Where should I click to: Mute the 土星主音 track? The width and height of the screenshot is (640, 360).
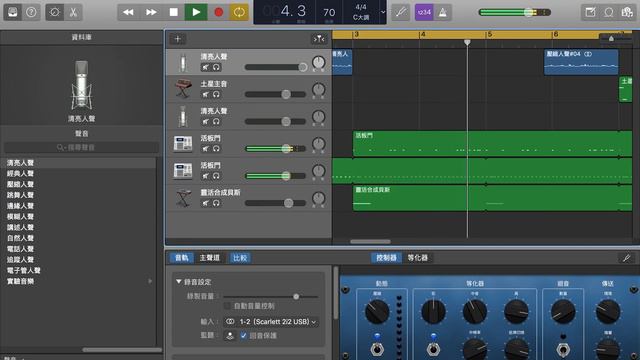[205, 94]
